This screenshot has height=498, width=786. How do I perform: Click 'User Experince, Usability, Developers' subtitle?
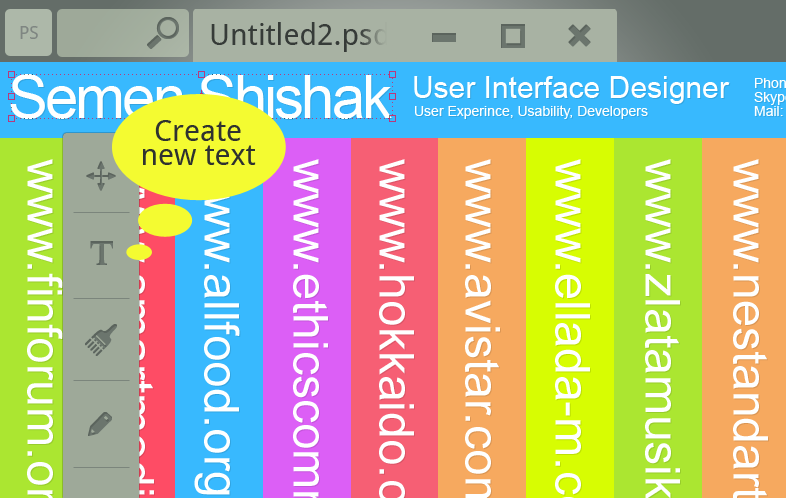pos(531,111)
